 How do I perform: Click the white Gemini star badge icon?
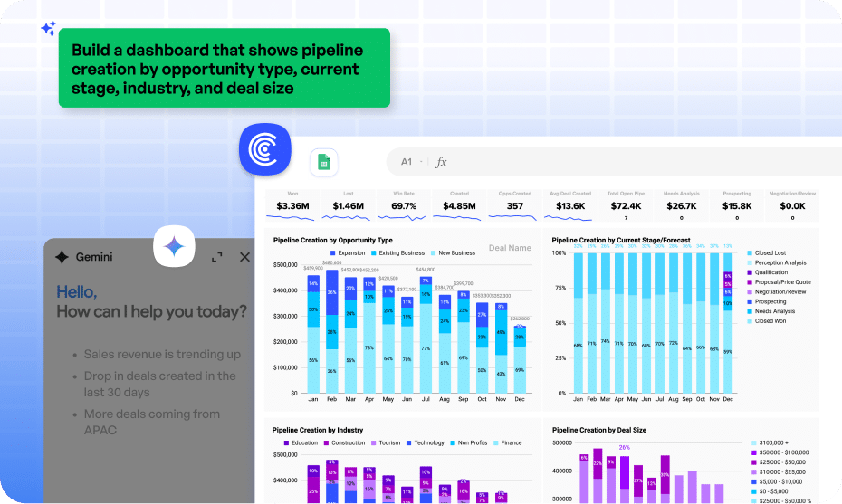click(x=174, y=246)
